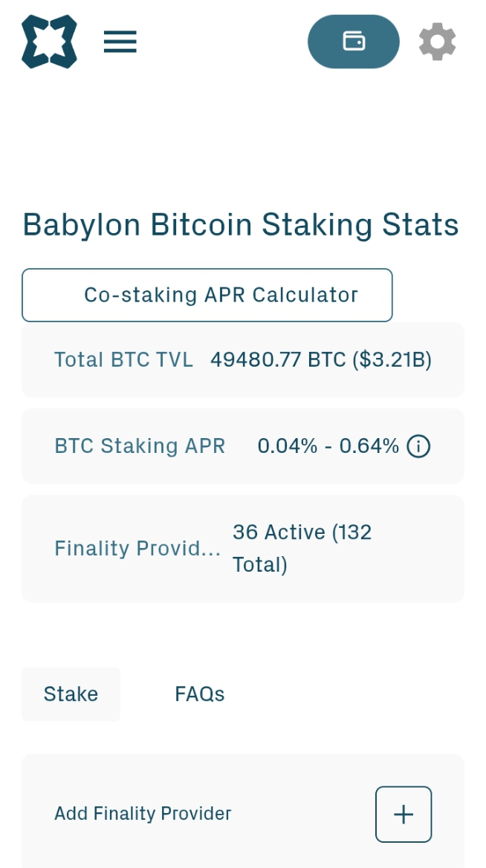
Task: Click the $3.21B dollar amount
Action: (x=392, y=360)
